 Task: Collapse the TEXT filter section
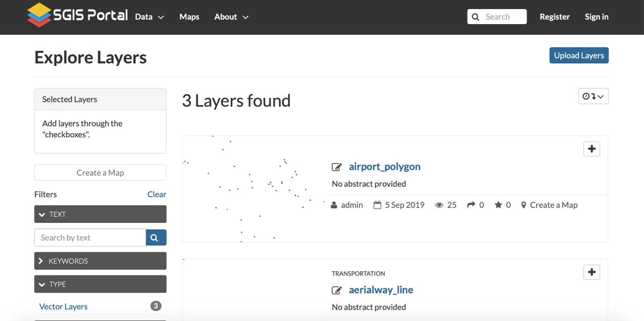click(x=100, y=214)
